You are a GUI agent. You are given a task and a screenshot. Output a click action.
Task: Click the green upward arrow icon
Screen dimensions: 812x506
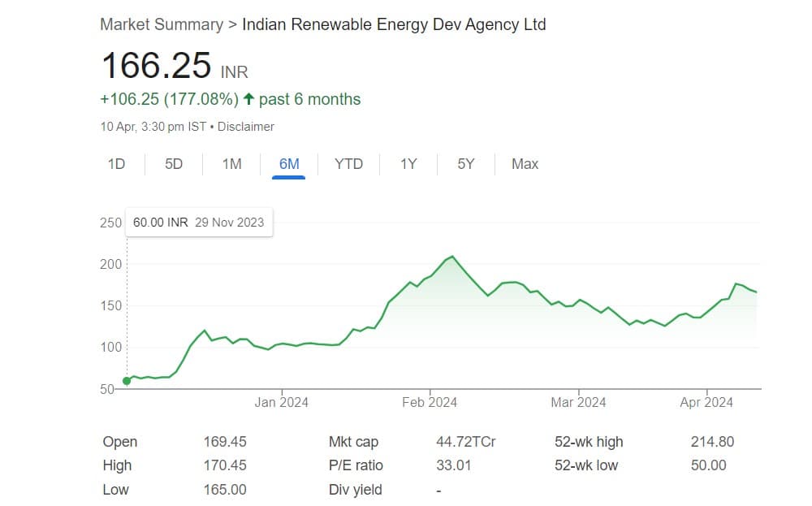coord(249,99)
